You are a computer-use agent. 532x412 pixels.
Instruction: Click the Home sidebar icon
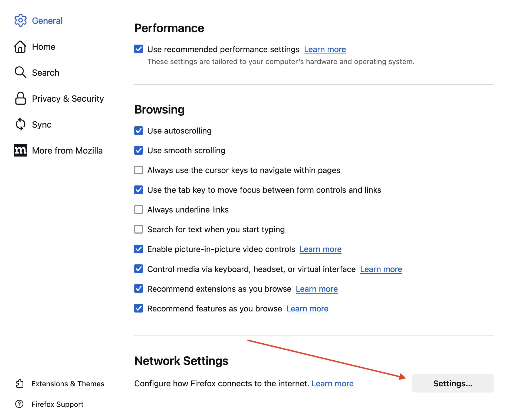pyautogui.click(x=20, y=46)
